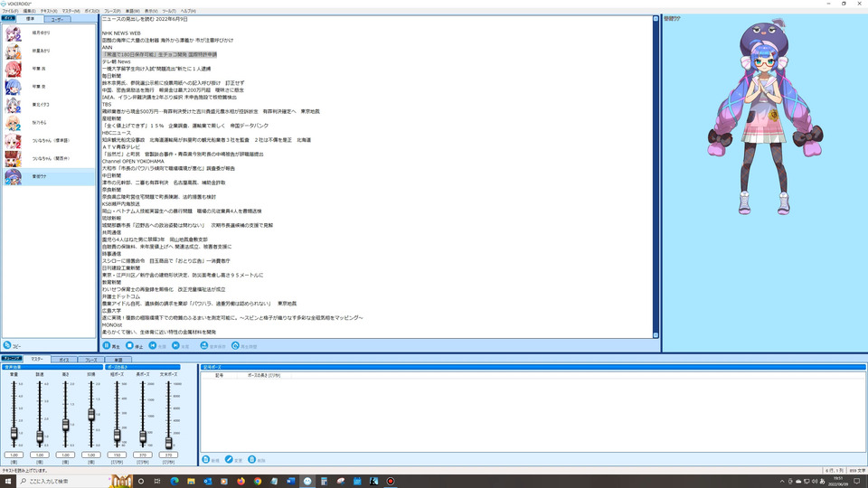The image size is (868, 488).
Task: Open Firefox from the taskbar
Action: [241, 481]
